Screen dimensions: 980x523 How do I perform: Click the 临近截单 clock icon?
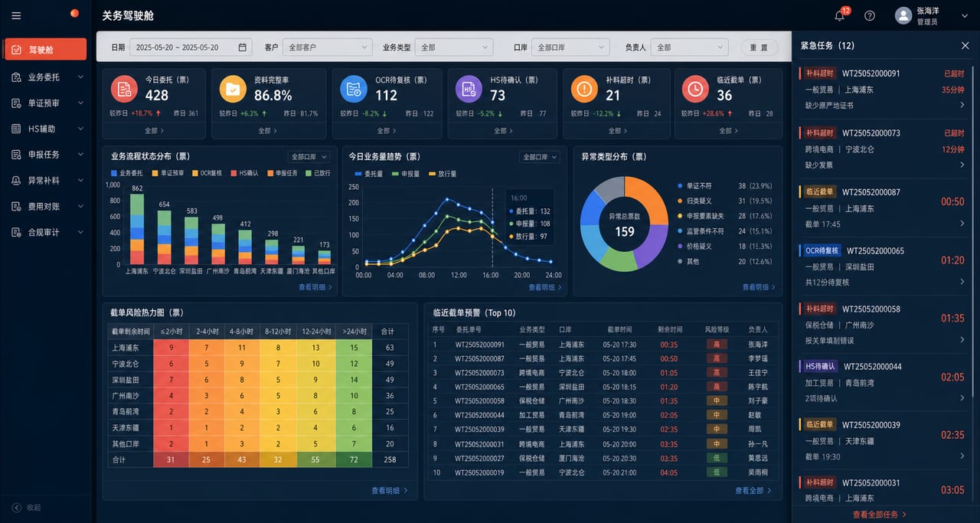(x=695, y=89)
